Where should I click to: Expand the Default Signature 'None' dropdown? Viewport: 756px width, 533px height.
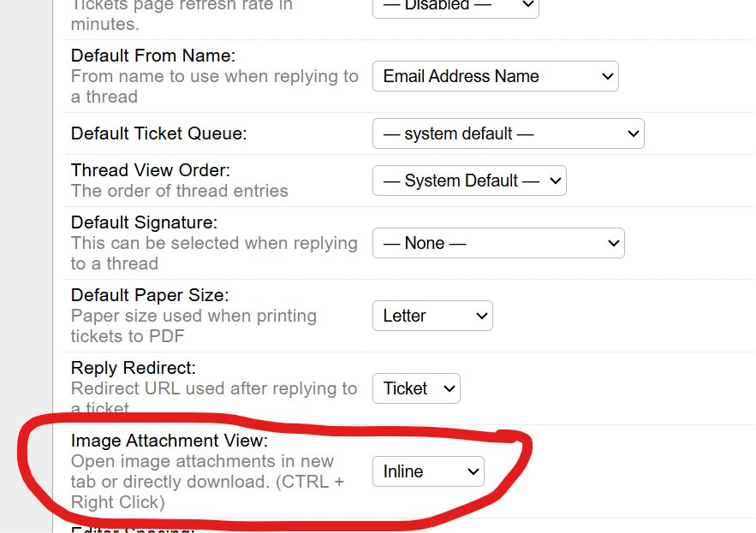click(x=498, y=243)
